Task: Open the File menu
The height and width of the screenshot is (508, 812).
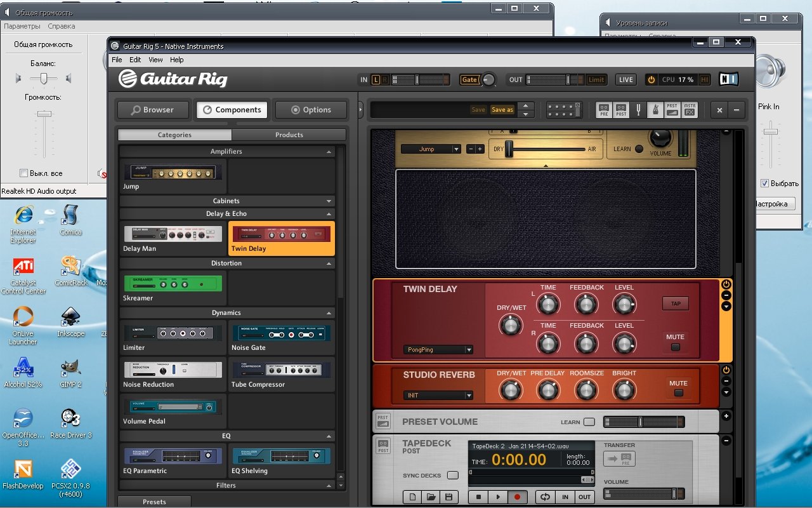Action: [x=117, y=60]
